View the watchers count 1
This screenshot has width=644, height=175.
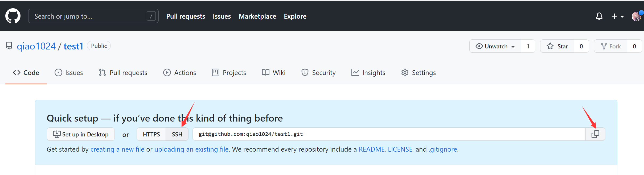pyautogui.click(x=528, y=46)
